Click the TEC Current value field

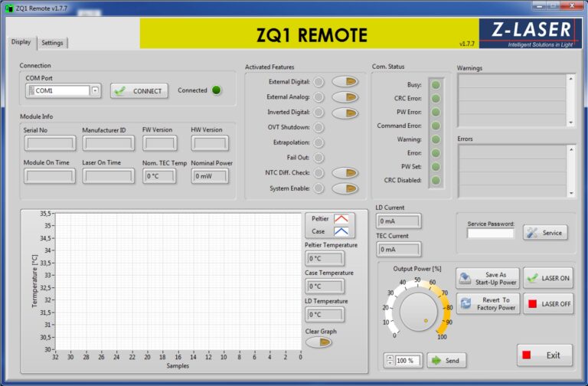pyautogui.click(x=398, y=250)
